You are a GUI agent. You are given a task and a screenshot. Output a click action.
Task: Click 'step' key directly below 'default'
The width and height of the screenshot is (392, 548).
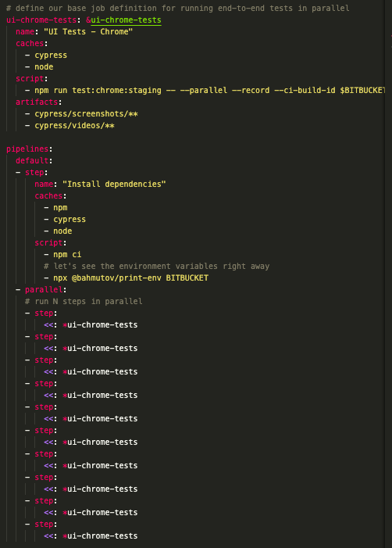tap(34, 172)
